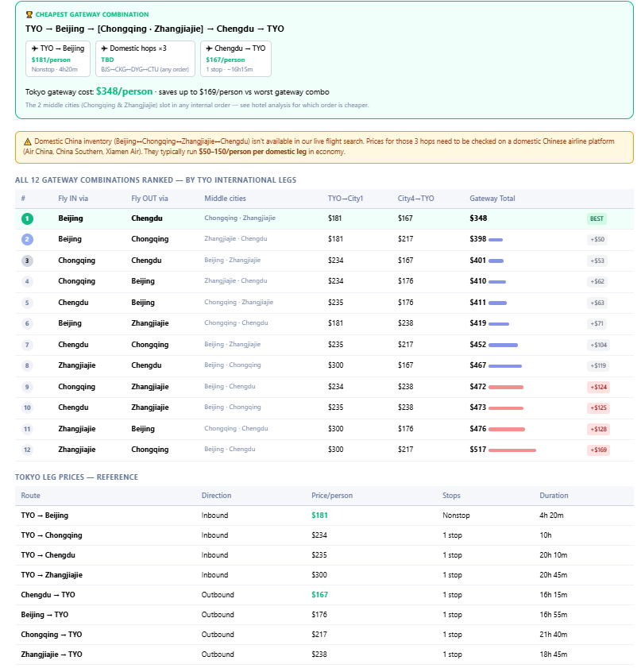Click the green $348/person gateway cost
The height and width of the screenshot is (672, 641).
pos(124,91)
